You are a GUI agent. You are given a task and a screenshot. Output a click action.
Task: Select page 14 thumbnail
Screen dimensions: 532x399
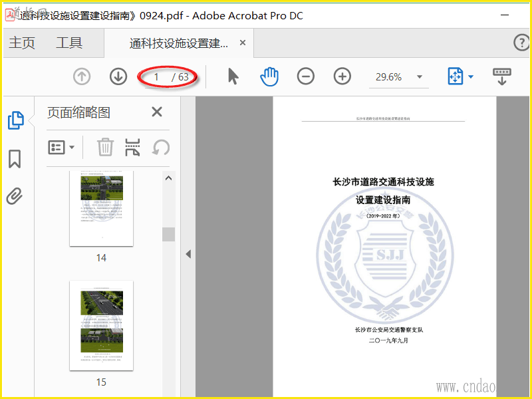pos(102,208)
